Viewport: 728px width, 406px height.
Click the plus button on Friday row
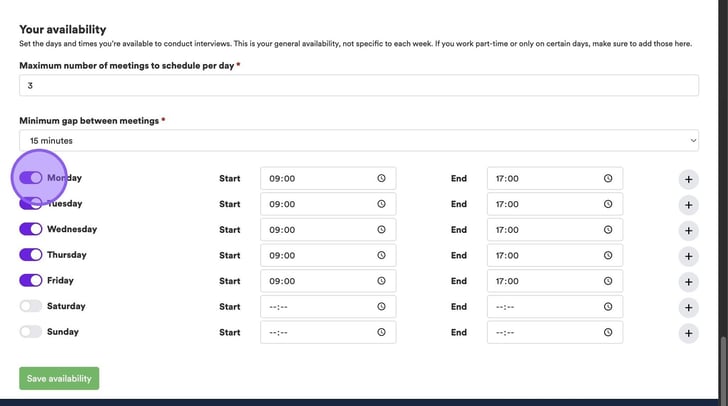point(688,282)
